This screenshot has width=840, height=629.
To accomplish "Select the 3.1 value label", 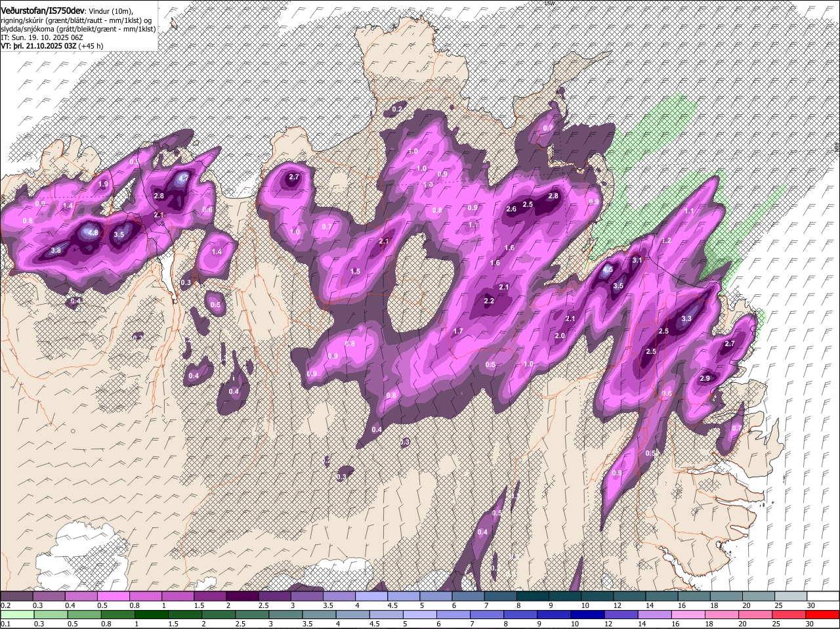I will [637, 261].
